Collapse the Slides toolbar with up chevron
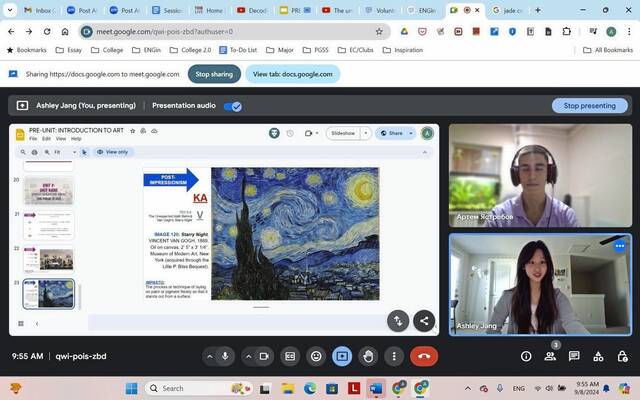The height and width of the screenshot is (400, 640). point(424,152)
